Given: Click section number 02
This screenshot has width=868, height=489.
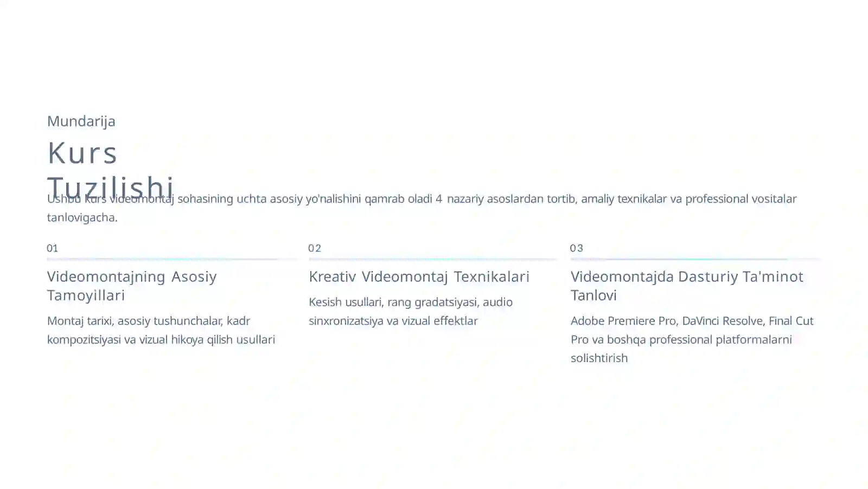Looking at the screenshot, I should pos(315,248).
